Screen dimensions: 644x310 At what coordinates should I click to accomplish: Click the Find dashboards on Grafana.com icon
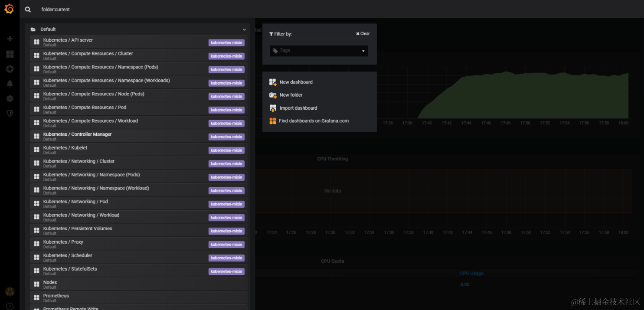pos(272,121)
